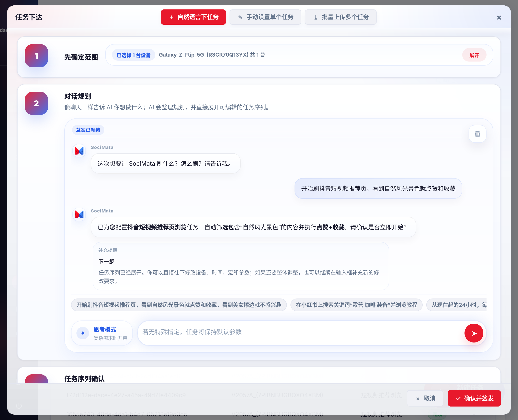
Task: Choose the 从现在起的24小时 suggestion chip
Action: click(x=456, y=305)
